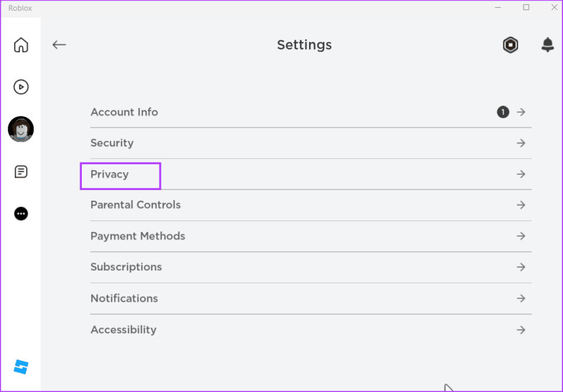Open the Robux balance icon

510,45
